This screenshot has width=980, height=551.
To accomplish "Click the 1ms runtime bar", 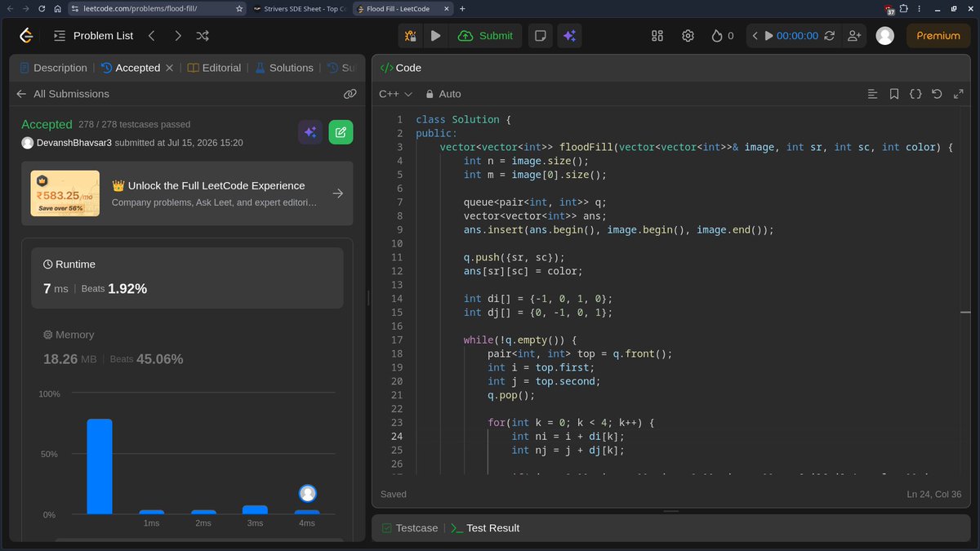I will click(x=151, y=512).
